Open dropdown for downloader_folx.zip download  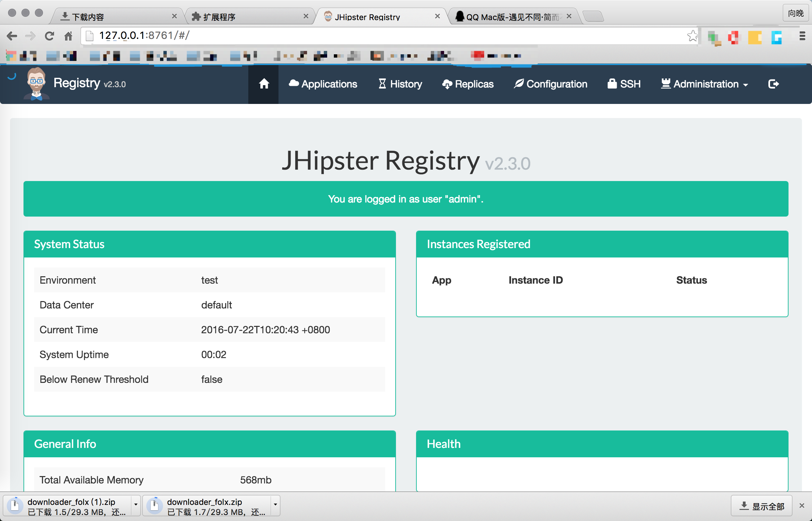[275, 506]
